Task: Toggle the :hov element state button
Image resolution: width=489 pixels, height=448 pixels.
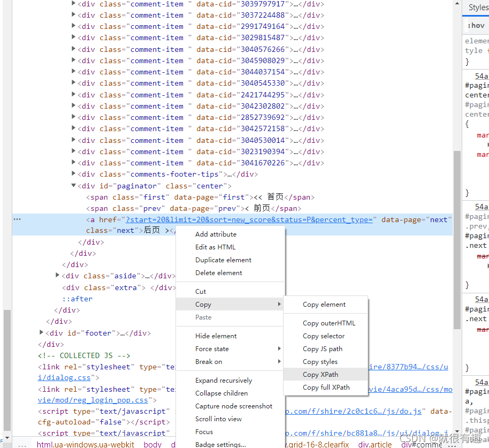Action: [x=476, y=25]
